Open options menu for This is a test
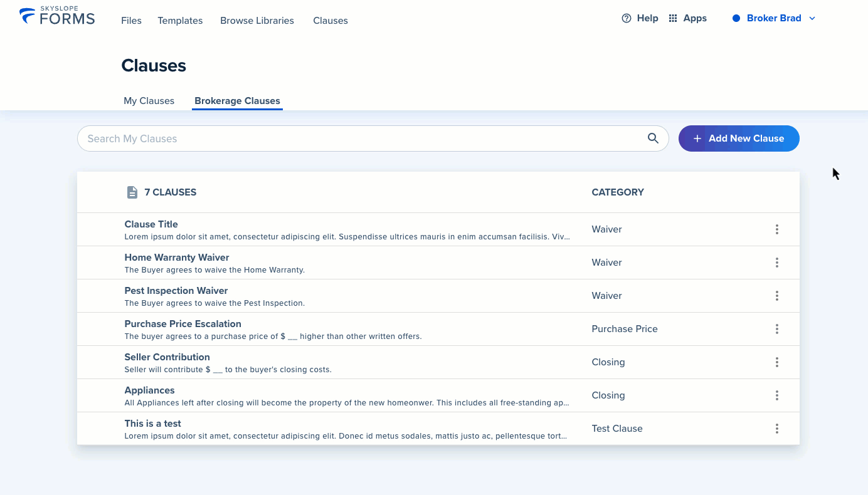Image resolution: width=868 pixels, height=495 pixels. (x=776, y=429)
